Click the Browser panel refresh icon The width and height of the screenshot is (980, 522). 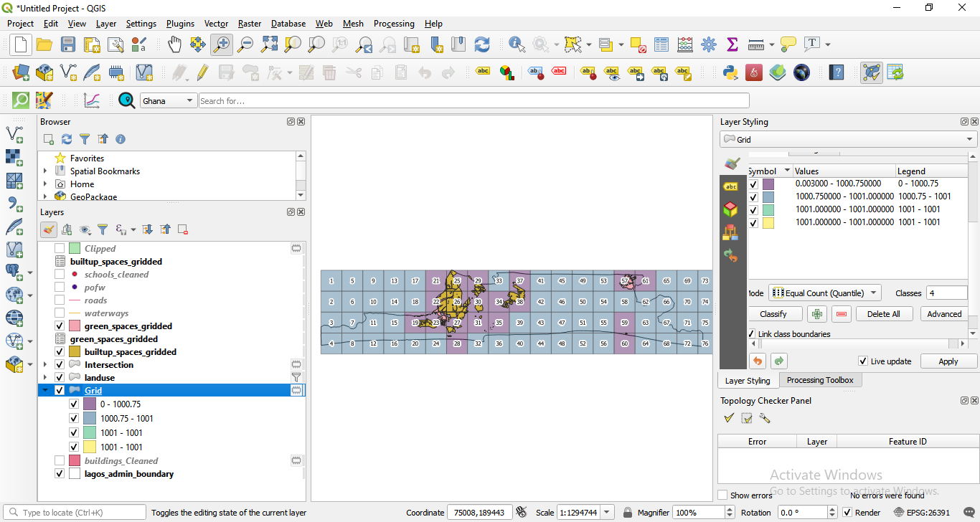click(67, 139)
